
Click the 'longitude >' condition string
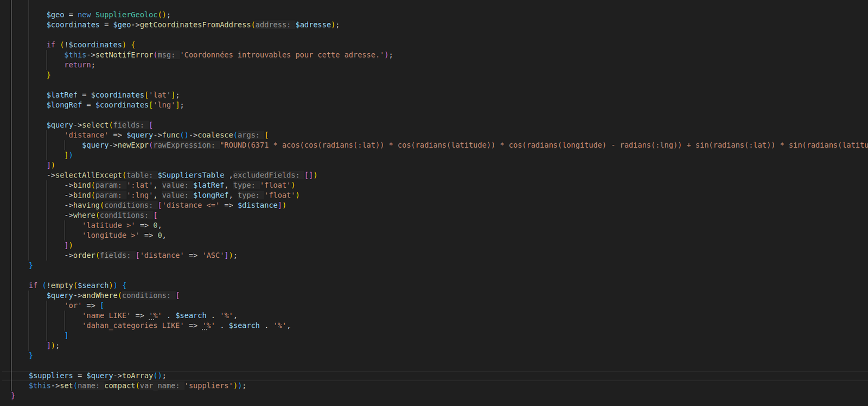pyautogui.click(x=111, y=236)
